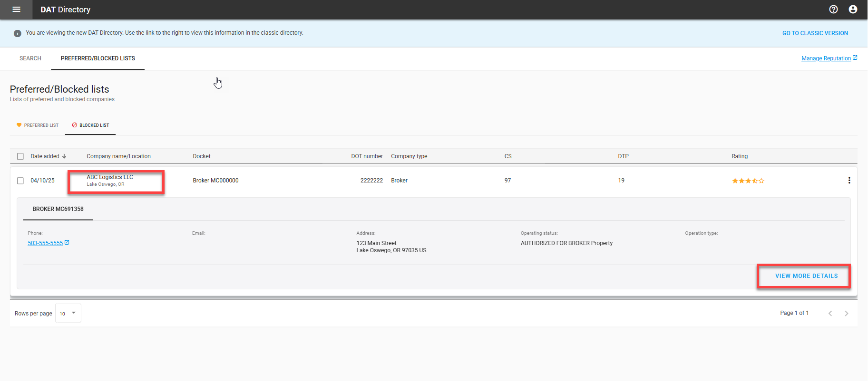Click Go To Classic Version link
Viewport: 868px width, 381px height.
pyautogui.click(x=815, y=33)
